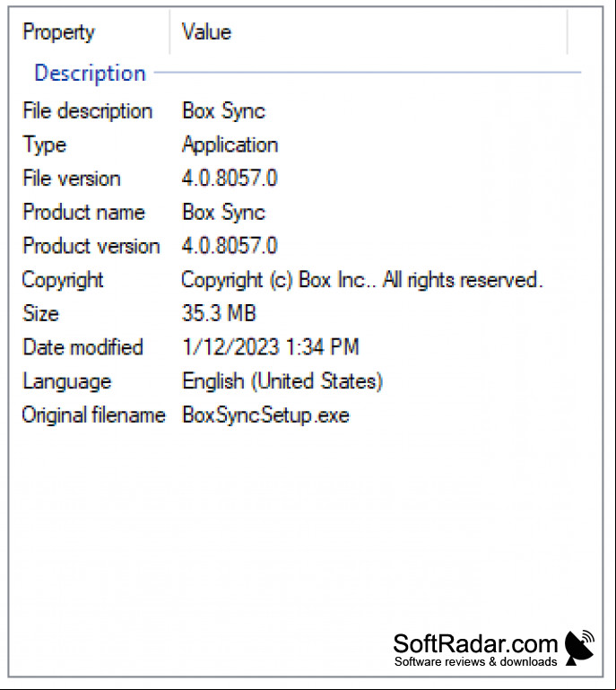Select the Application type value
This screenshot has height=690, width=616.
coord(230,145)
